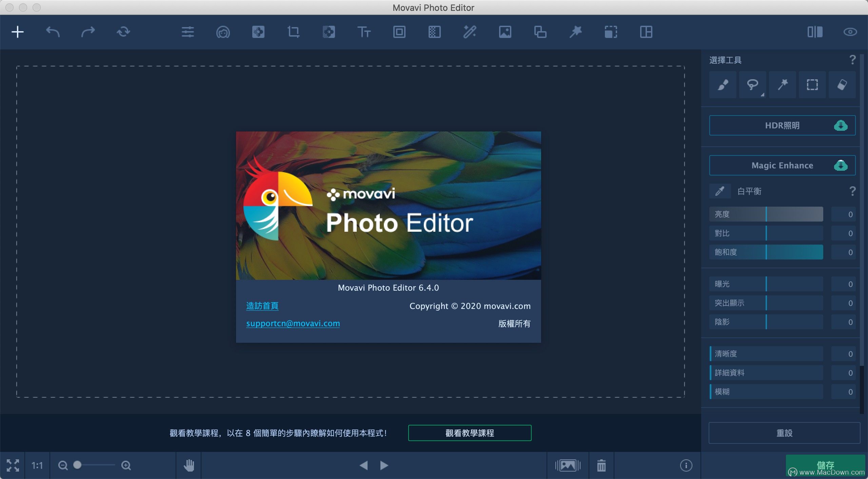Open the adjustments sliders tool in the toolbar
Screen dimensions: 868x479
coord(188,32)
